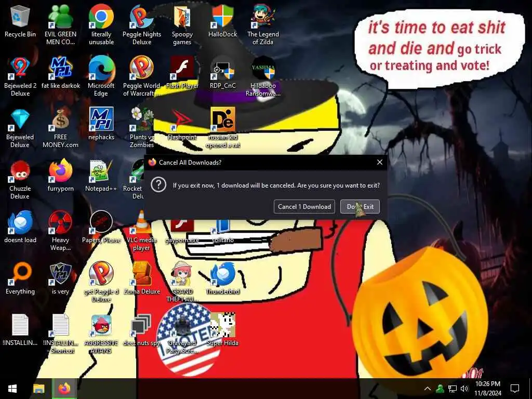Select Hildaboo Ransomwa... desktop icon

[x=263, y=77]
